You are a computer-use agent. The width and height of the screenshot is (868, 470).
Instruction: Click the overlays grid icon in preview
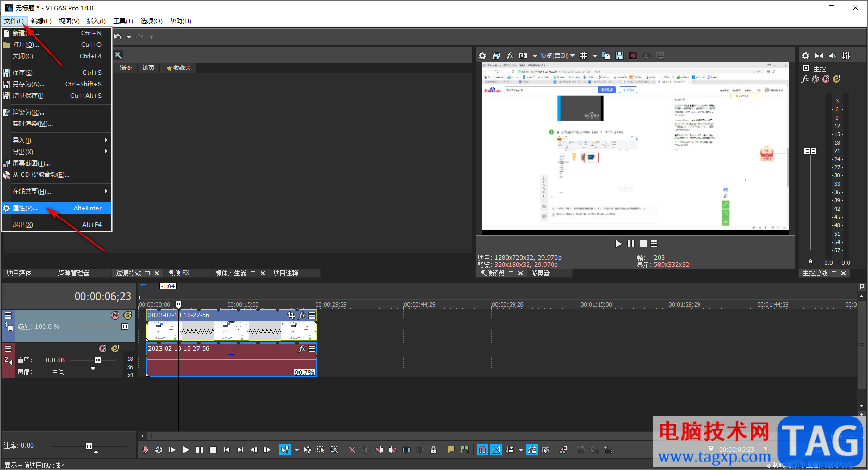coord(584,56)
